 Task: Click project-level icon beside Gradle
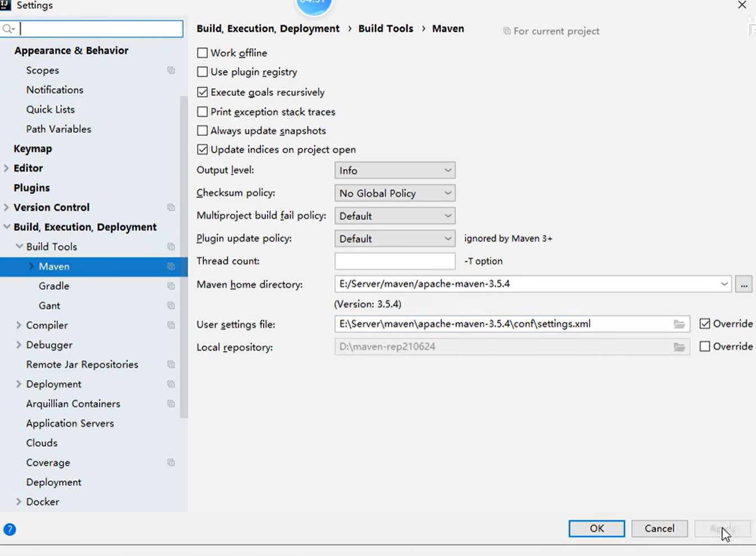171,286
